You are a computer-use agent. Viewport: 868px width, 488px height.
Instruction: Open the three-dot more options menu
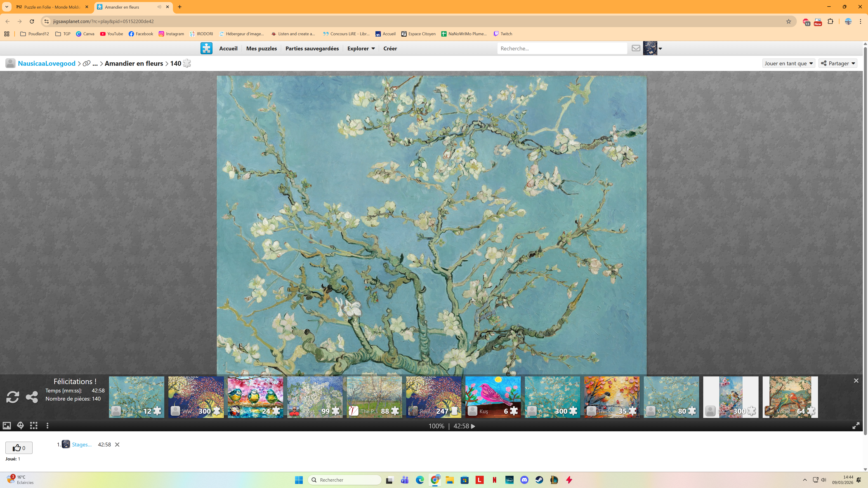[x=47, y=426]
